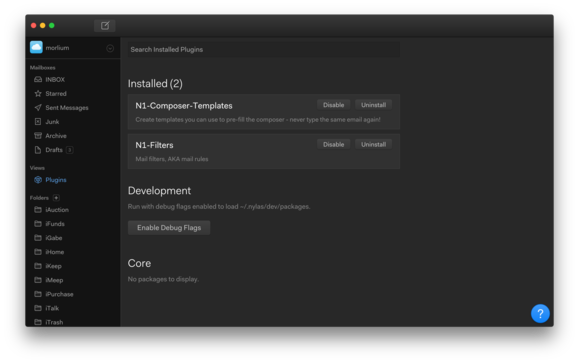Uninstall the N1-Filters plugin
This screenshot has height=363, width=579.
(x=373, y=144)
